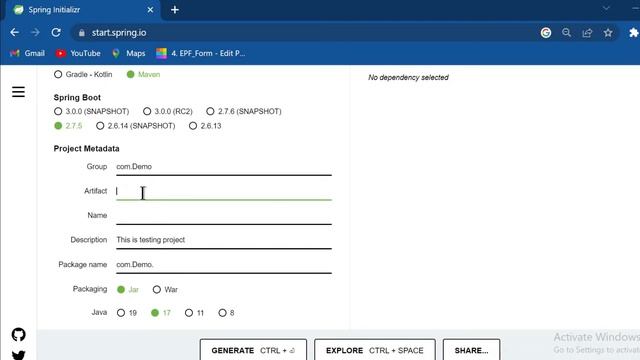The image size is (640, 360).
Task: Select Java version 17
Action: coord(160,313)
